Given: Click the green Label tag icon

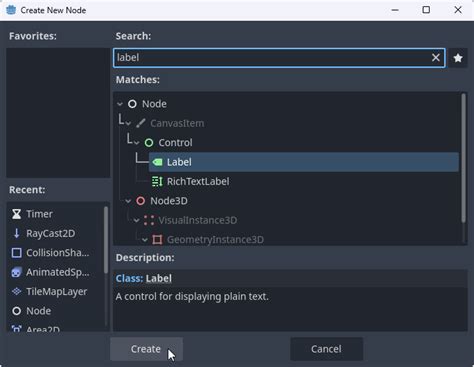Looking at the screenshot, I should [157, 162].
